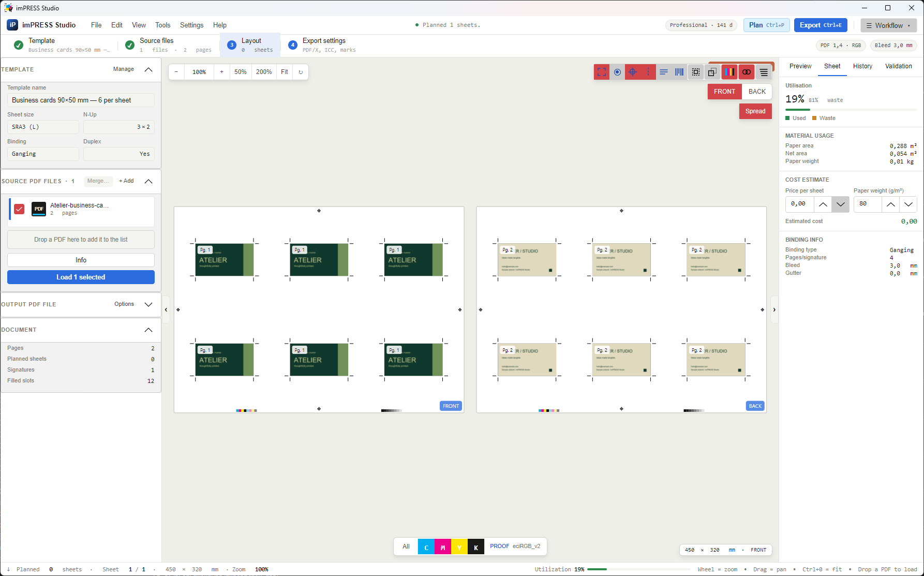Click the PDF icon of Atelier-business-ca file
Viewport: 924px width, 576px height.
coord(39,209)
